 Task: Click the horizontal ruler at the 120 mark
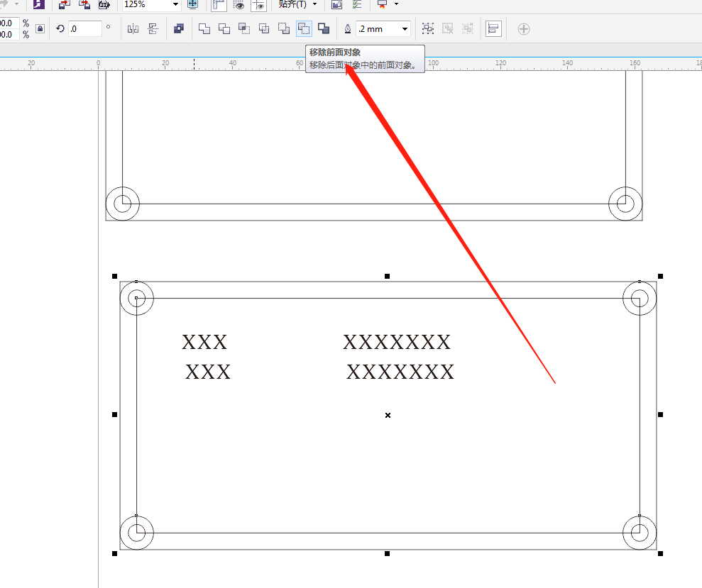(x=500, y=64)
